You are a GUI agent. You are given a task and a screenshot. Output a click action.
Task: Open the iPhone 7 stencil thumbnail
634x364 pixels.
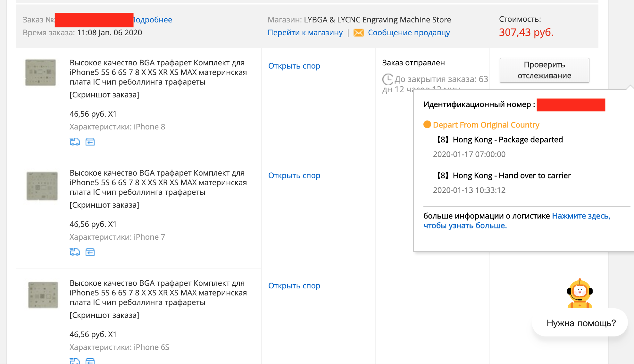point(42,186)
